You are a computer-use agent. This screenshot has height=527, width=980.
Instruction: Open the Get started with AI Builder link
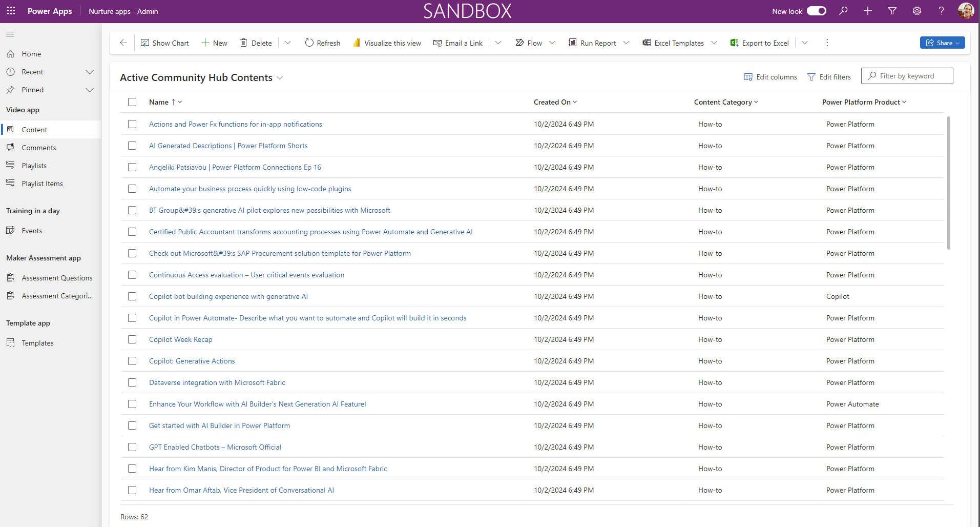(219, 425)
